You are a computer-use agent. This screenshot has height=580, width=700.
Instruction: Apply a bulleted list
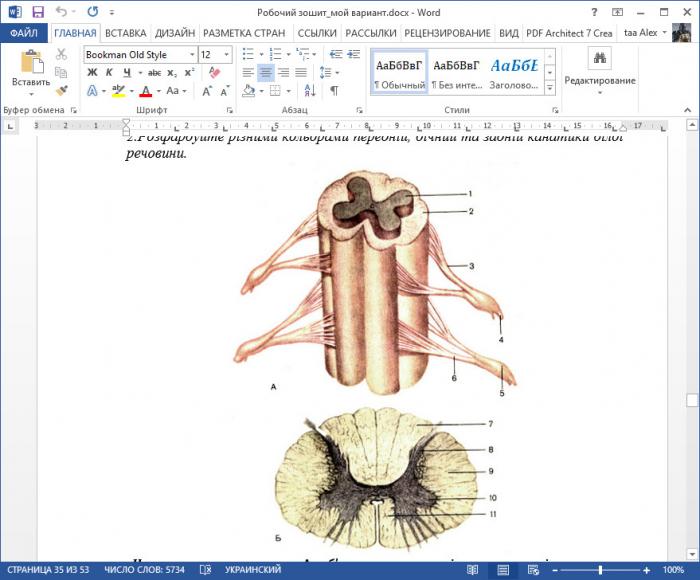[x=250, y=55]
